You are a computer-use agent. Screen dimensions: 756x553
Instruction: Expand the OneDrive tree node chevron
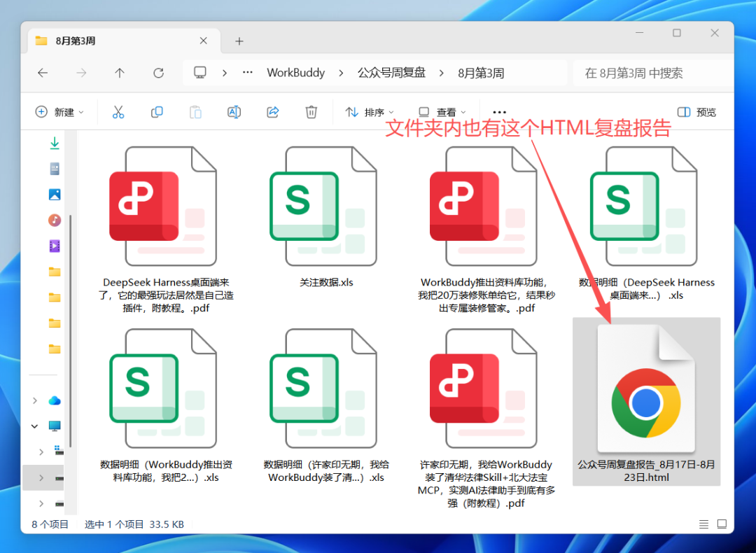coord(35,400)
